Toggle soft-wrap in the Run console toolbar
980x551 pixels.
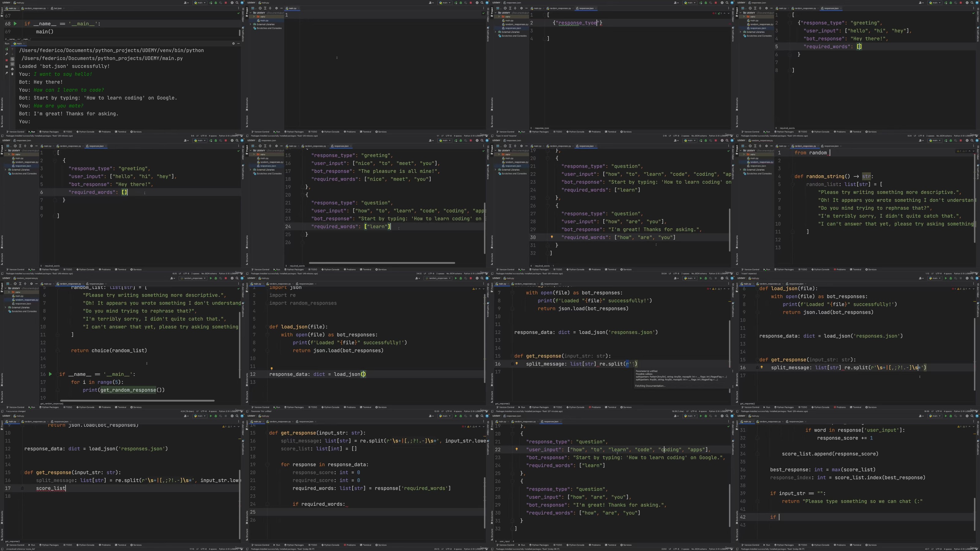click(x=12, y=59)
